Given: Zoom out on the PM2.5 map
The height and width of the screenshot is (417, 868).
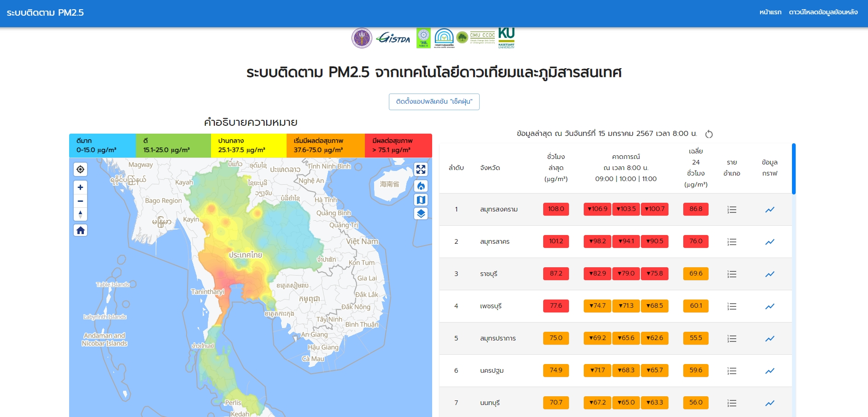Looking at the screenshot, I should pyautogui.click(x=80, y=201).
